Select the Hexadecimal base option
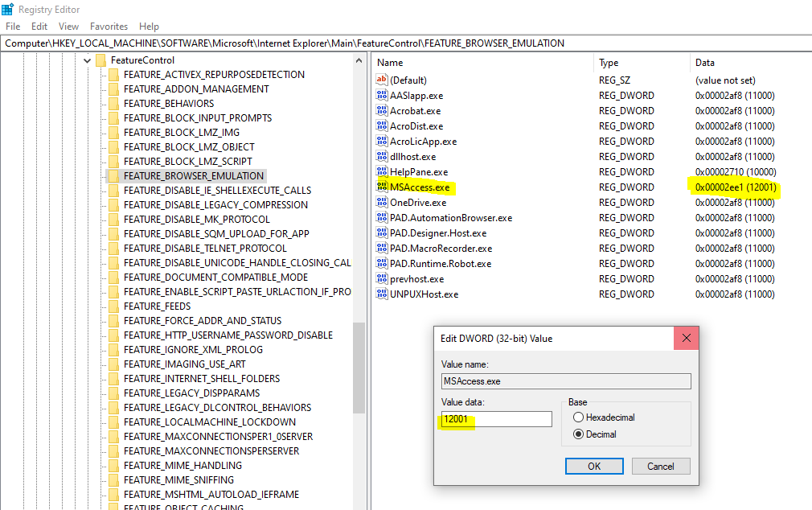The height and width of the screenshot is (510, 812). pyautogui.click(x=578, y=417)
